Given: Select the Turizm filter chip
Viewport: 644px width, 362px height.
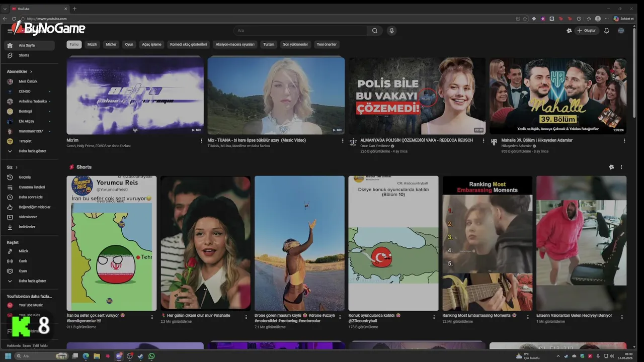Looking at the screenshot, I should tap(269, 44).
